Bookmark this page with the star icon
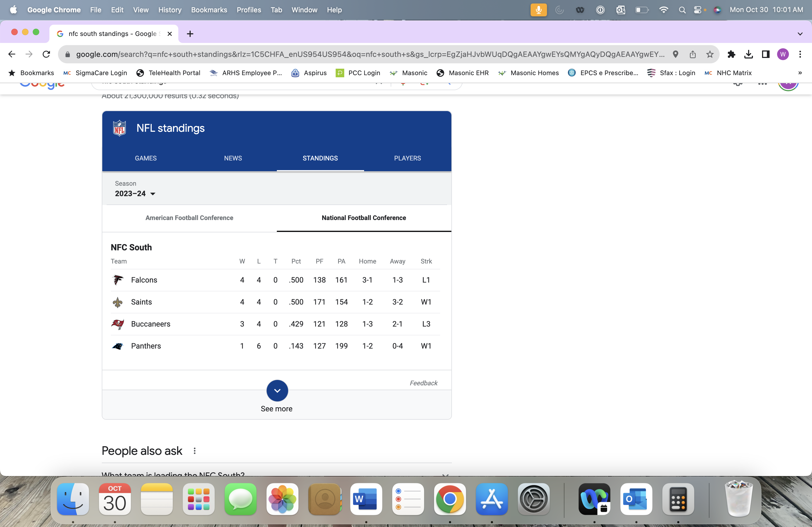The width and height of the screenshot is (812, 527). pos(710,54)
